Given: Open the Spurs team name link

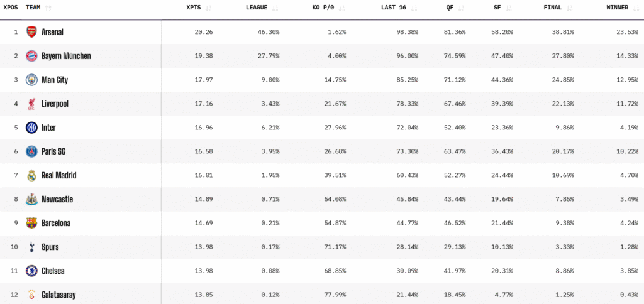Looking at the screenshot, I should [50, 247].
